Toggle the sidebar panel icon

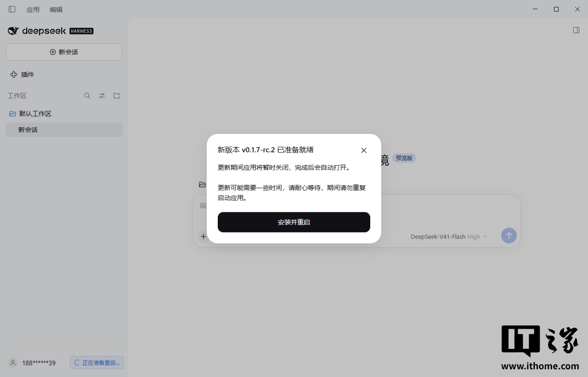point(12,9)
